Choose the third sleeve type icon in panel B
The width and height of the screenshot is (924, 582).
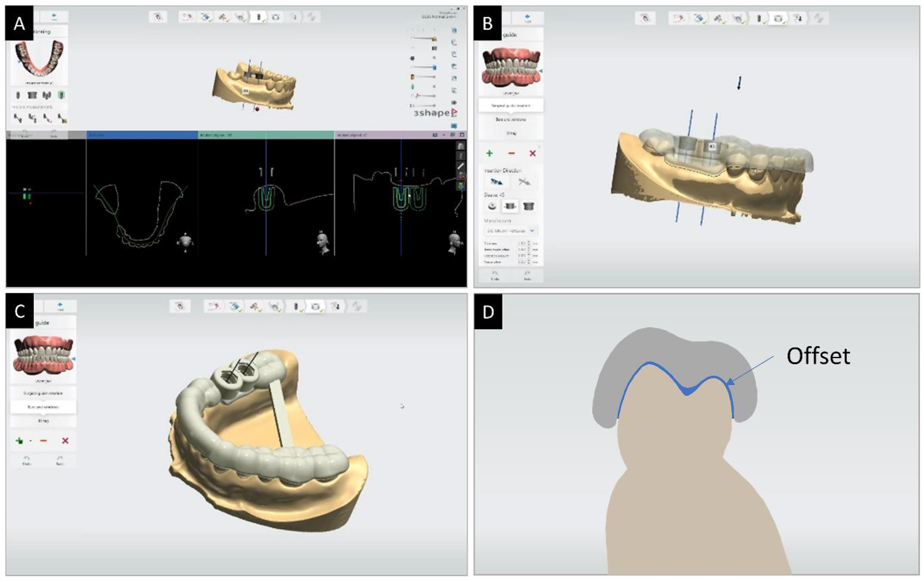pos(529,206)
